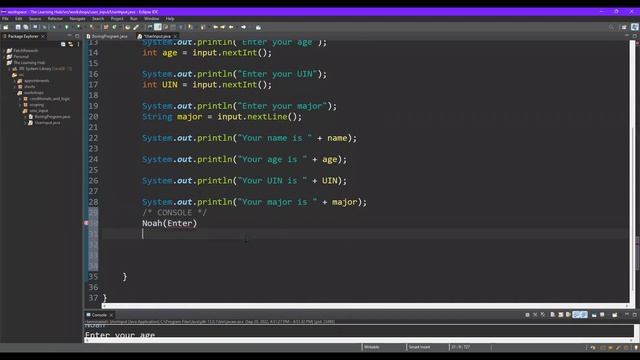Click the Back navigation arrow in toolbar
Image resolution: width=640 pixels, height=360 pixels.
tap(231, 27)
